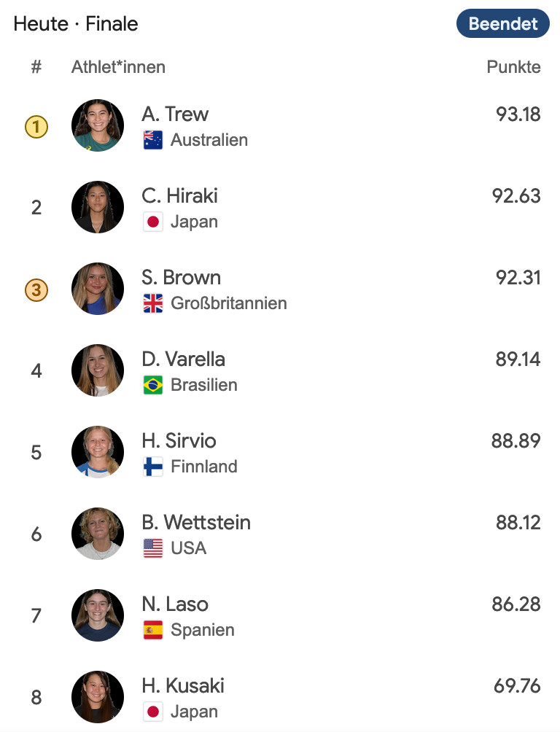Click the Brazil flag icon
This screenshot has width=560, height=732.
[153, 385]
